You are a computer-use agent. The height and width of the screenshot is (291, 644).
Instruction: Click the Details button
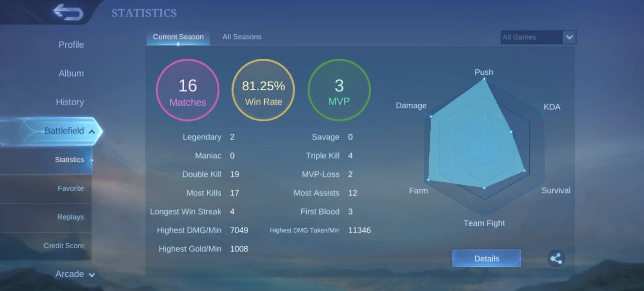(x=486, y=259)
